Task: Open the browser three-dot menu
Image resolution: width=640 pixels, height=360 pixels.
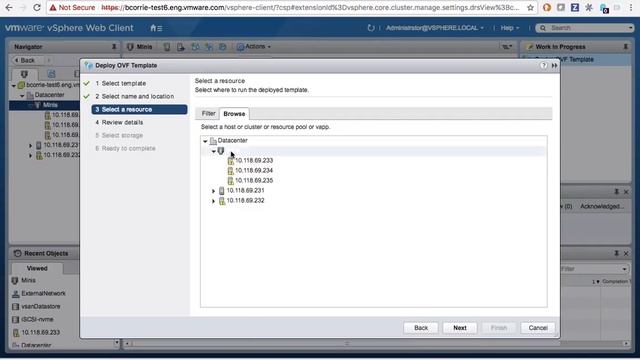Action: coord(631,7)
